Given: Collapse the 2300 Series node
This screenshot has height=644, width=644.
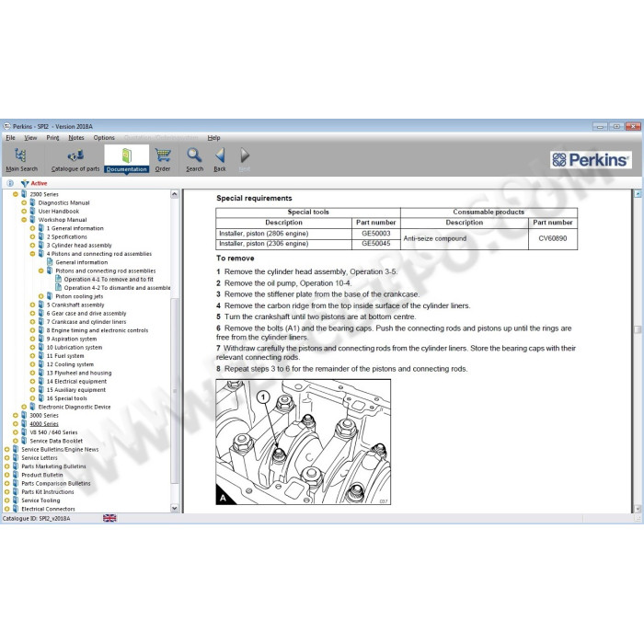Looking at the screenshot, I should (16, 194).
